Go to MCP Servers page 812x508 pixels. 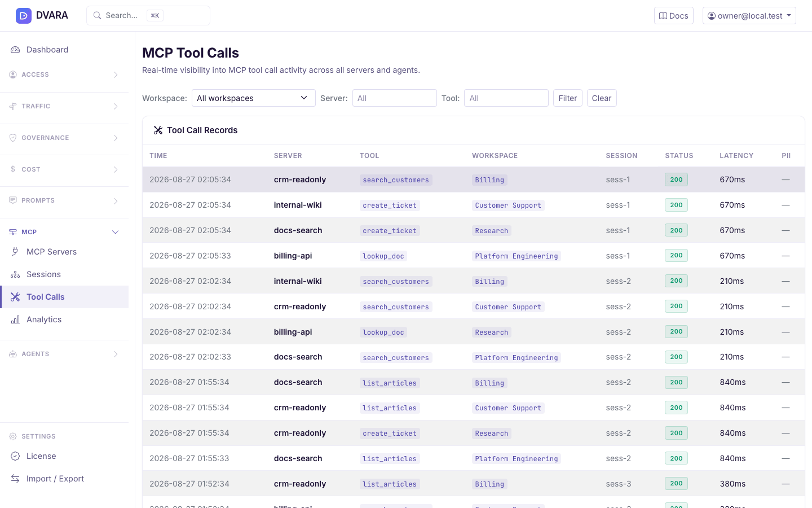click(64, 252)
